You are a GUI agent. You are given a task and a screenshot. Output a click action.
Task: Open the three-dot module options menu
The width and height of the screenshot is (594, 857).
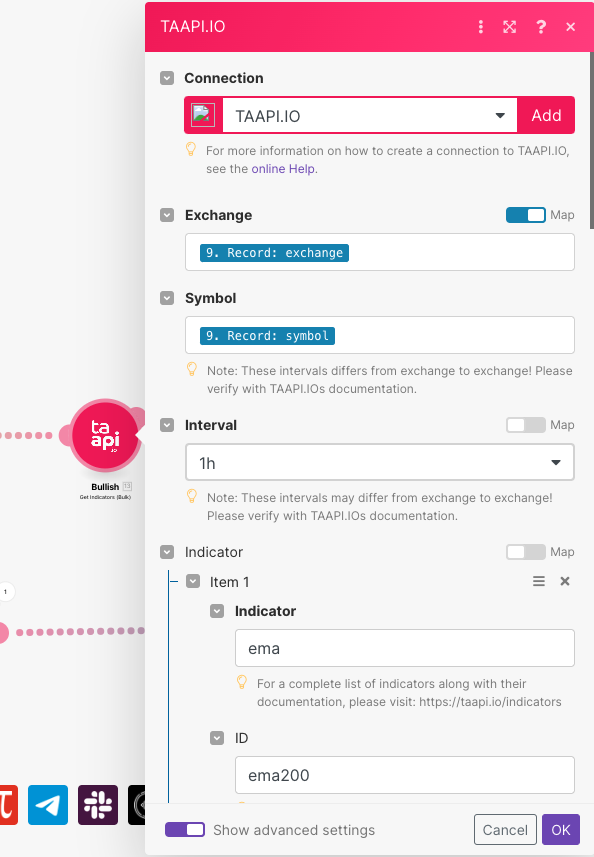click(480, 27)
